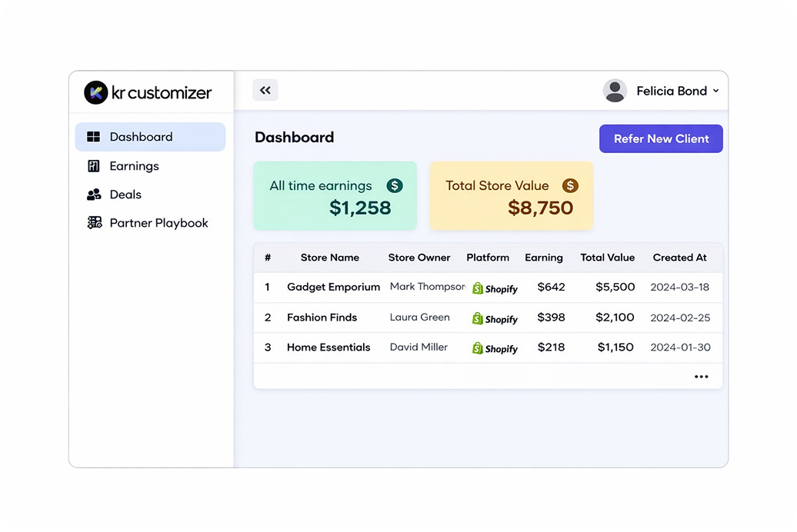Open the Shopify platform entry for Home Essentials
Image resolution: width=797 pixels, height=532 pixels.
point(494,347)
